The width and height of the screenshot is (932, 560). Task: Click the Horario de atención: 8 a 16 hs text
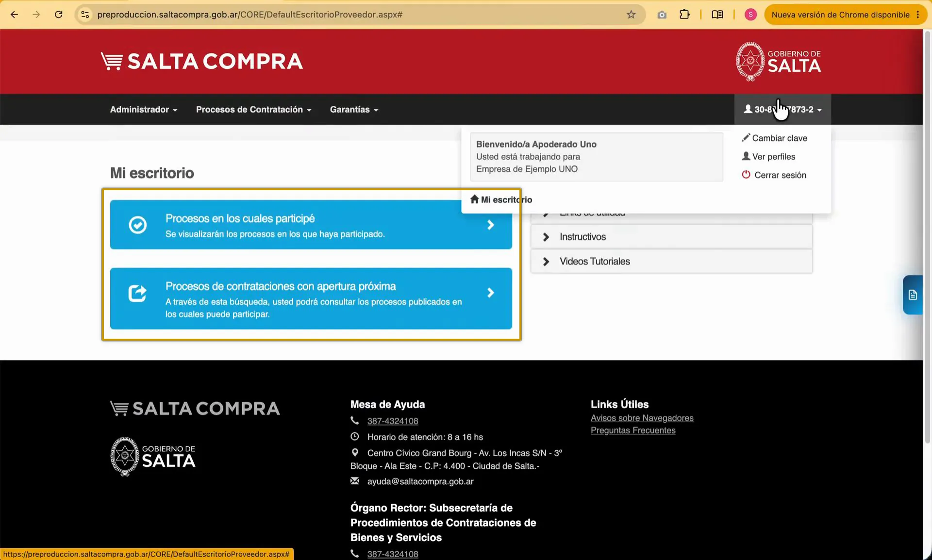pos(425,437)
